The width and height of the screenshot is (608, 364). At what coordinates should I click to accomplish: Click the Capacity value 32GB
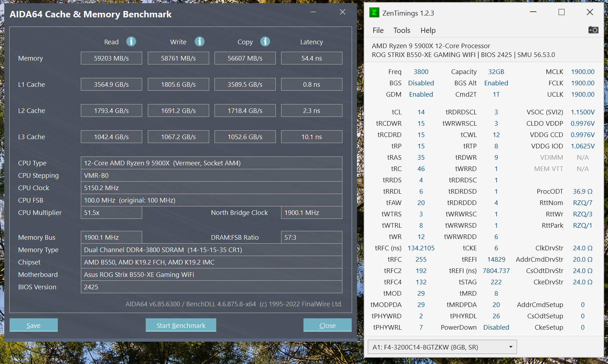496,72
